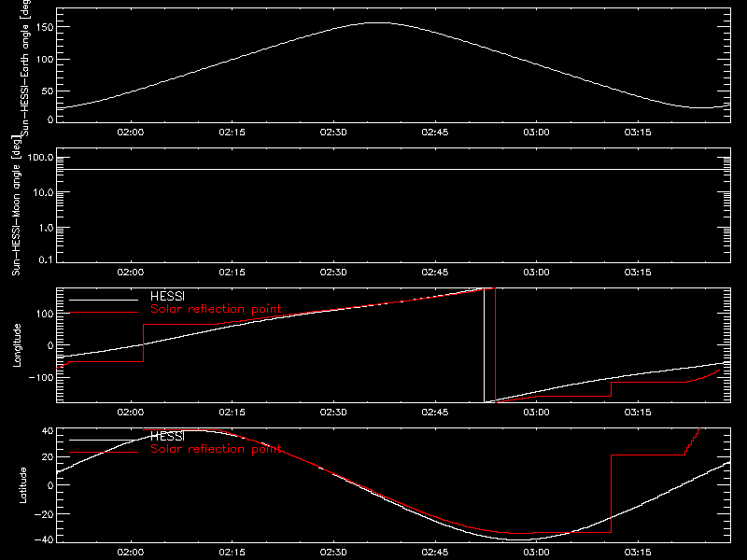The height and width of the screenshot is (560, 747).
Task: Click 03:15 under the Moon angle plot
Action: 638,272
